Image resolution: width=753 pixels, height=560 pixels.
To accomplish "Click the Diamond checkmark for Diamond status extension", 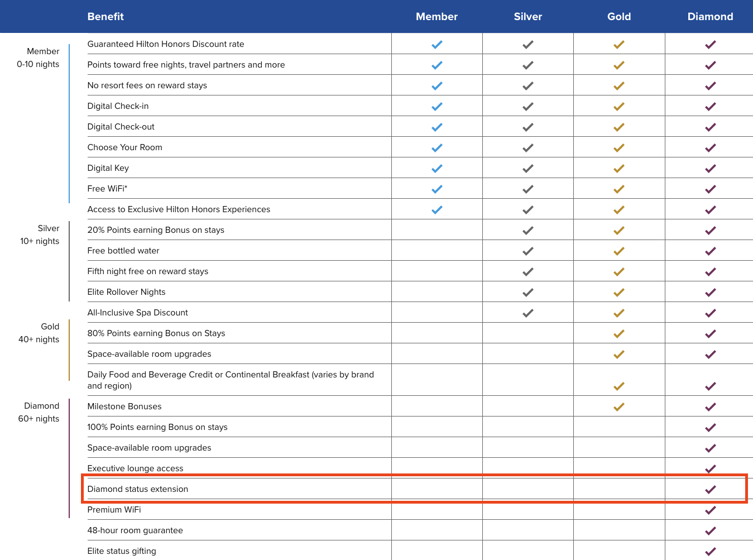I will coord(710,490).
